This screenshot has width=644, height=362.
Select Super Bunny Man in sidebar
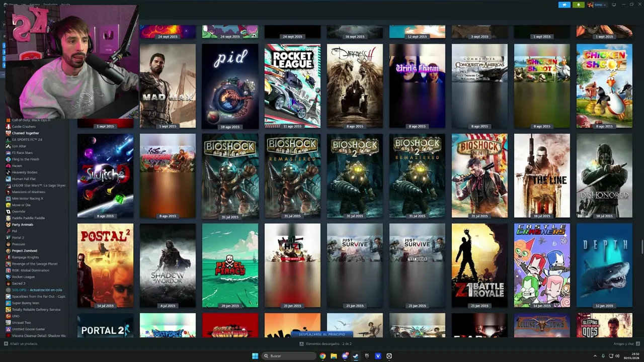tap(25, 303)
